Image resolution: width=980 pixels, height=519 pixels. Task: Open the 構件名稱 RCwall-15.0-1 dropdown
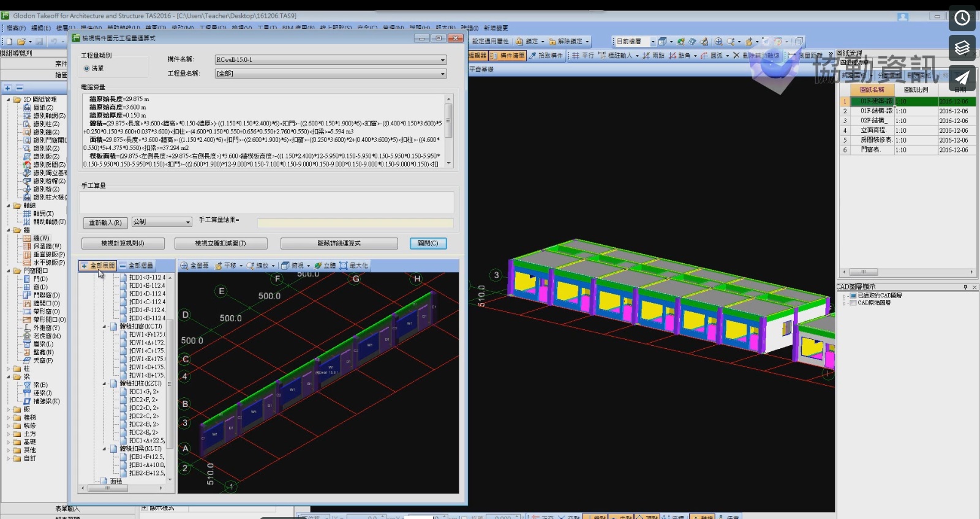click(x=442, y=60)
